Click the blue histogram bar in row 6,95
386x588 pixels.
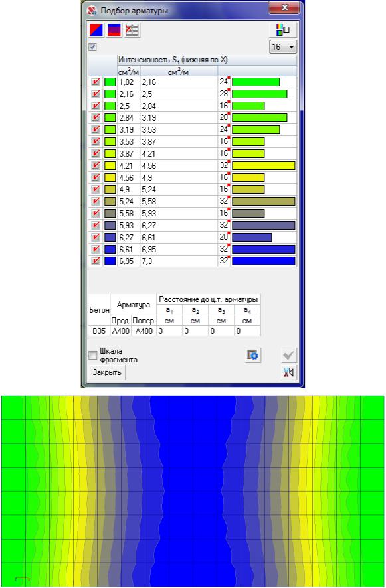264,261
